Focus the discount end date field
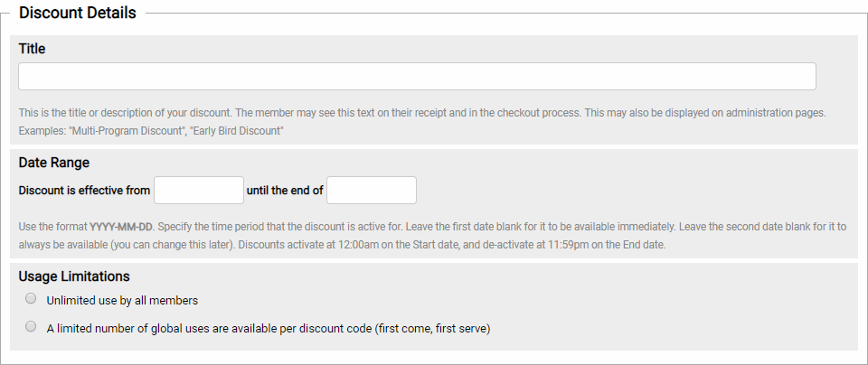This screenshot has width=868, height=365. tap(372, 191)
